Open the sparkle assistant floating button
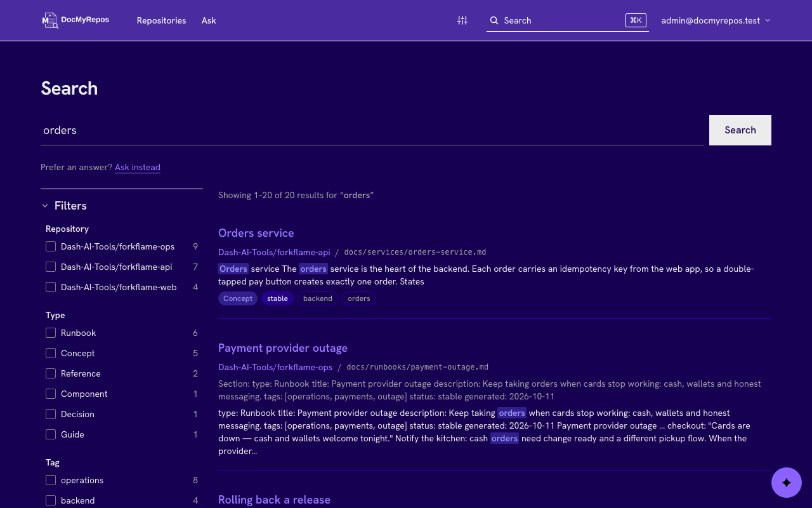Viewport: 812px width, 508px height. pos(787,483)
